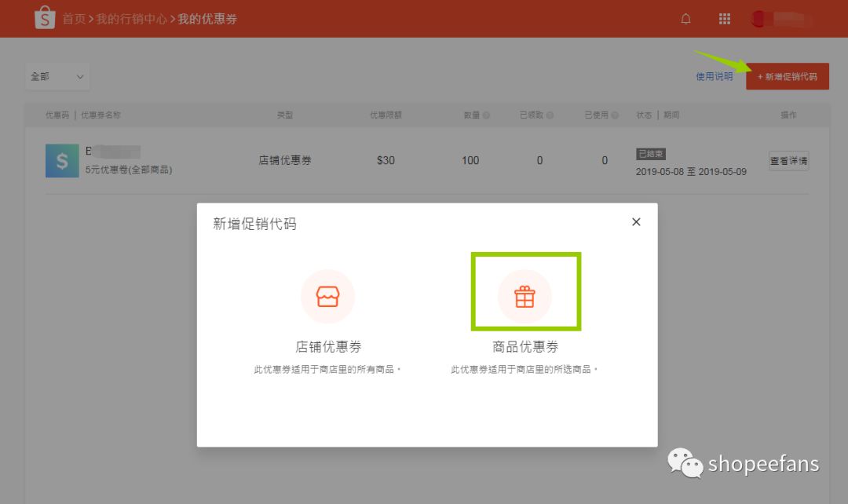Close the 新增促销代码 dialog

(x=636, y=222)
